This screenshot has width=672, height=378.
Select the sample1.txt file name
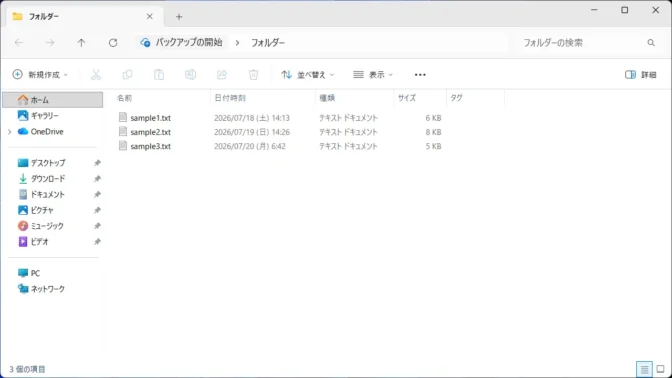coord(150,117)
